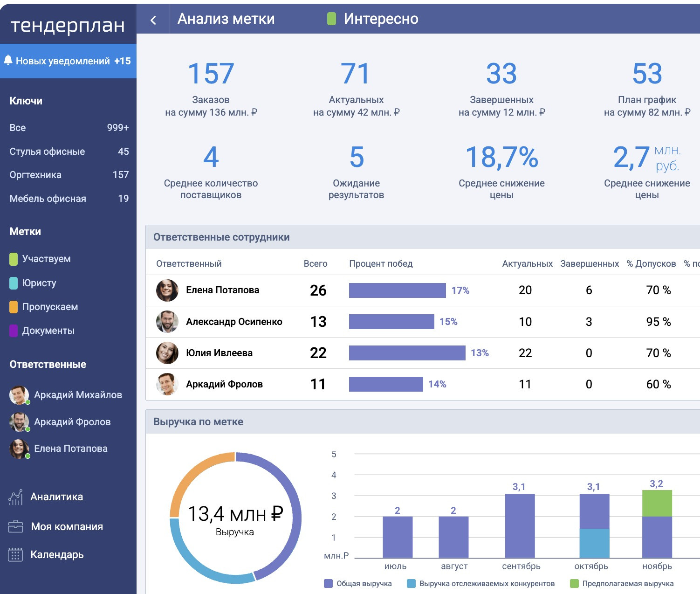Click Аркадий Михайлов avatar in sidebar
700x594 pixels.
19,395
